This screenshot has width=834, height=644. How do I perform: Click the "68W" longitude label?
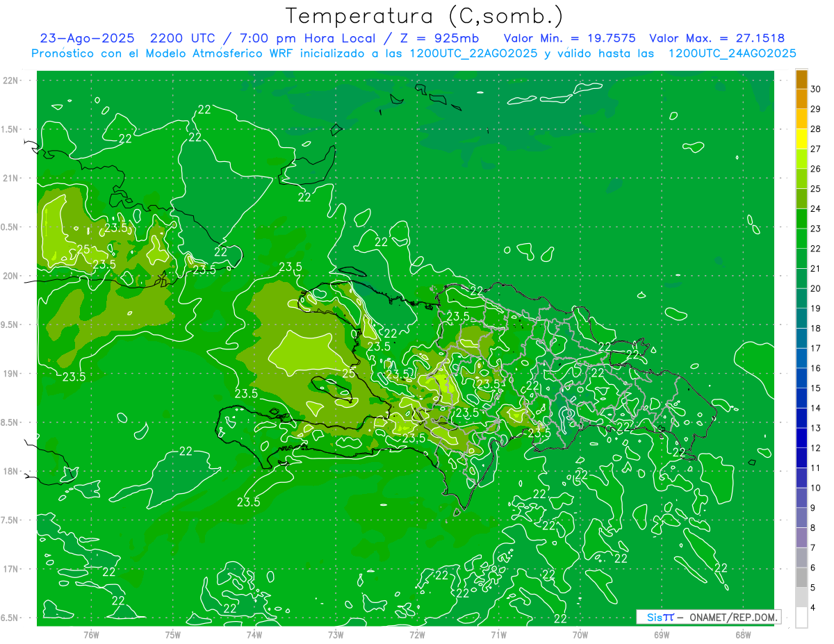[743, 634]
